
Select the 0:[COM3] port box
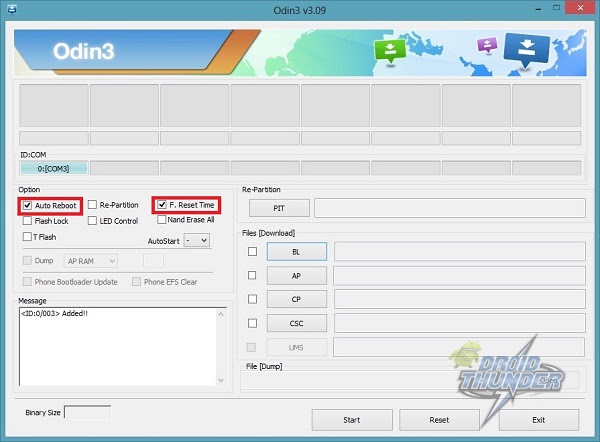pos(54,168)
